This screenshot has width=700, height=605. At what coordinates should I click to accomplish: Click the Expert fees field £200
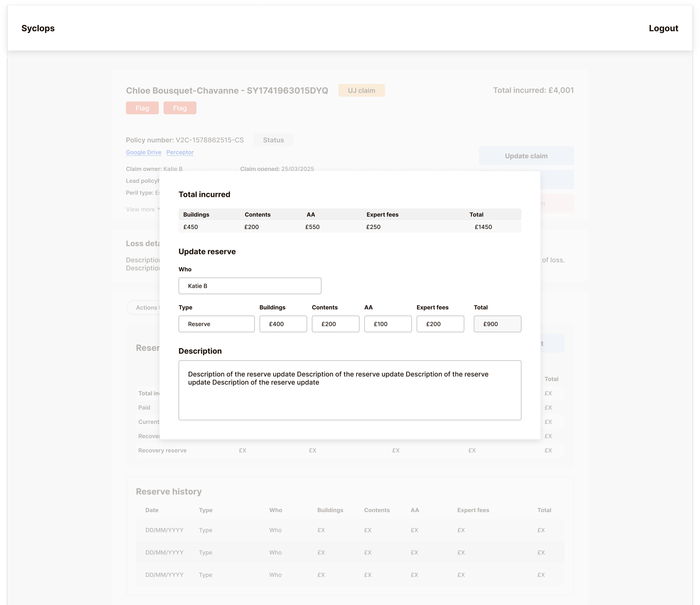(440, 324)
